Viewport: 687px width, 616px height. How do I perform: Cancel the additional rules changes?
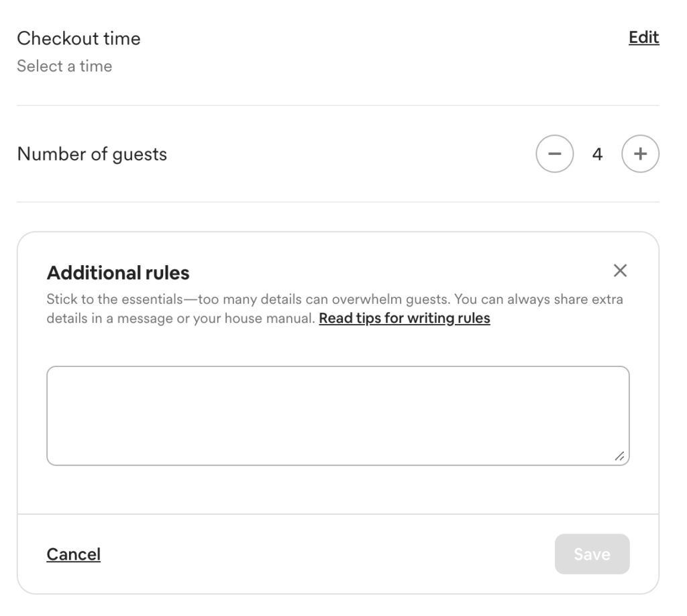pyautogui.click(x=73, y=554)
